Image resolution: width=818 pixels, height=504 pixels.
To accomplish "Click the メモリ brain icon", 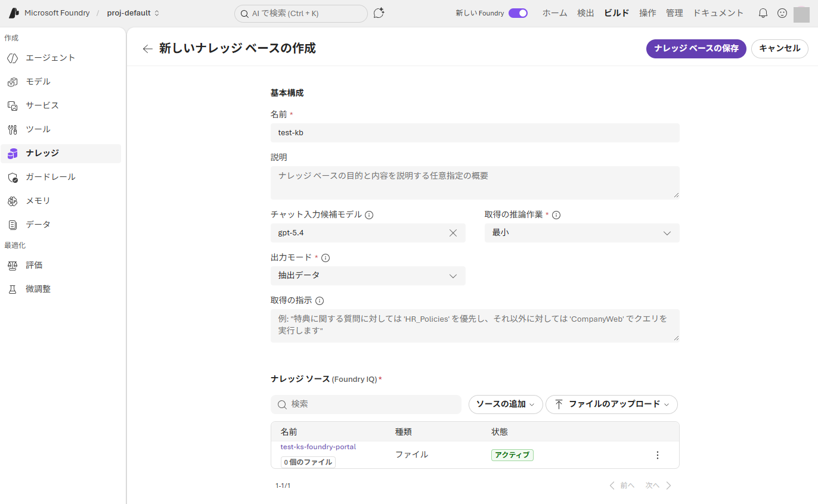I will tap(13, 201).
